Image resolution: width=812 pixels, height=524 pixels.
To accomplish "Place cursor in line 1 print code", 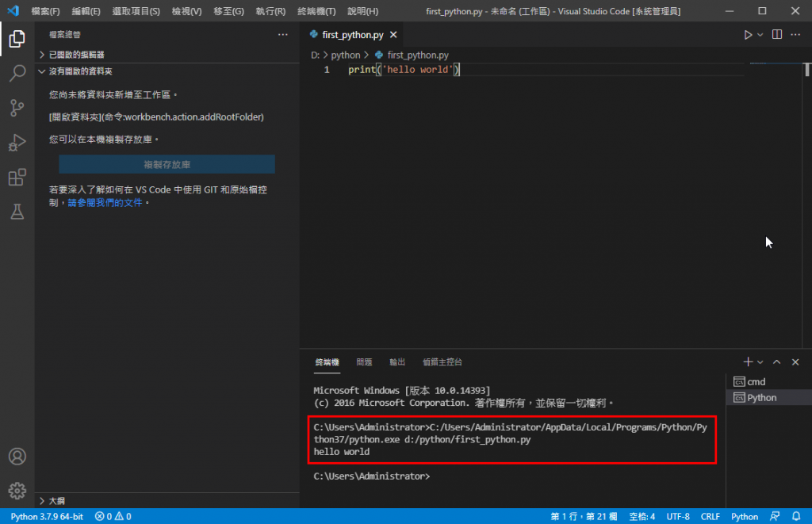I will [404, 70].
